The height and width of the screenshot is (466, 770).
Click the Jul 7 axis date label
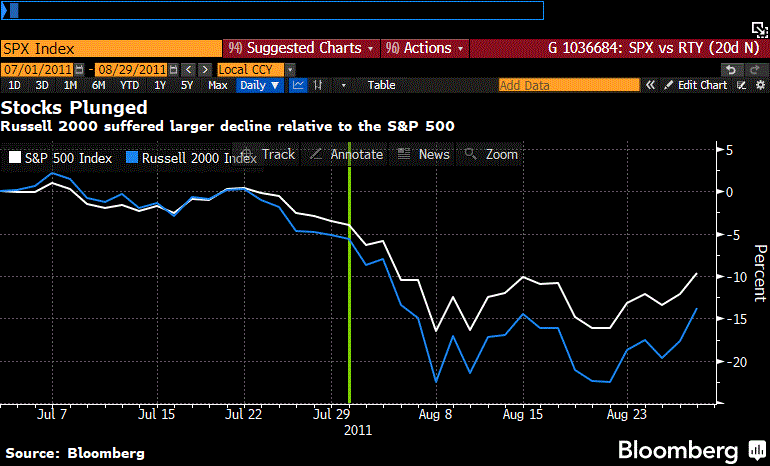(x=52, y=414)
